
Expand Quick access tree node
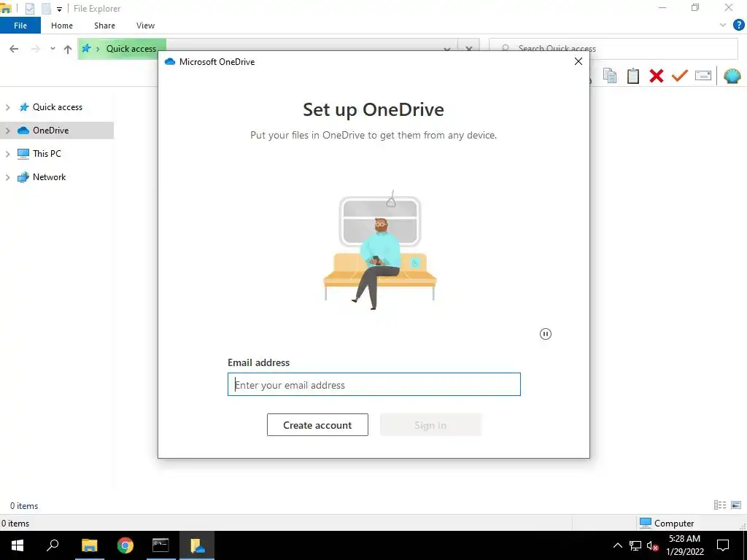7,107
